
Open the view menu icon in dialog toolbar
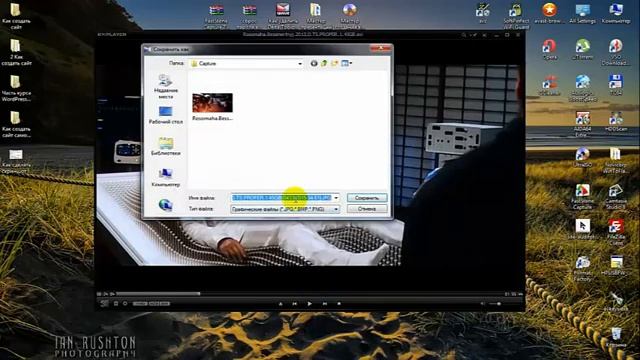(x=347, y=63)
